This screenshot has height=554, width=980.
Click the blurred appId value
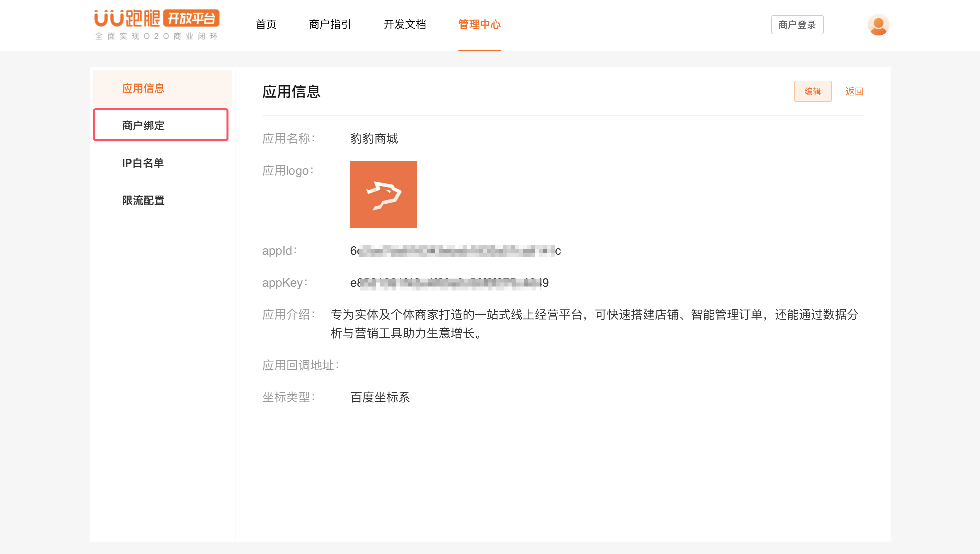(455, 251)
